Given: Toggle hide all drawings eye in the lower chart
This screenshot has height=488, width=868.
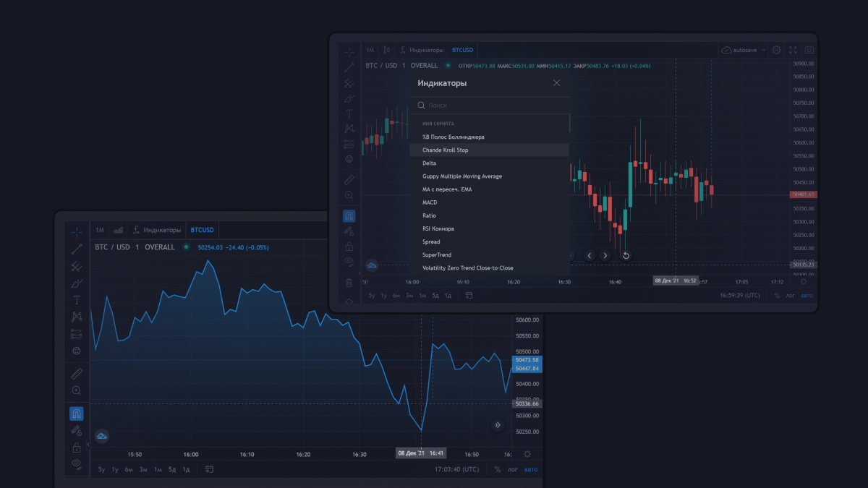Looking at the screenshot, I should coord(77,463).
